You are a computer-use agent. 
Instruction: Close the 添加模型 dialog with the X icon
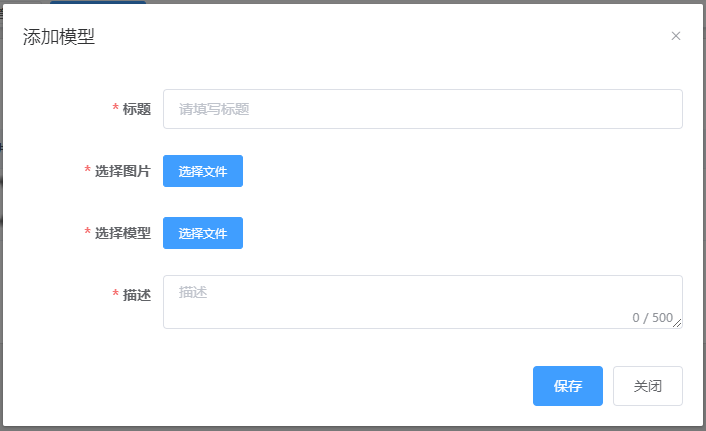[x=675, y=36]
